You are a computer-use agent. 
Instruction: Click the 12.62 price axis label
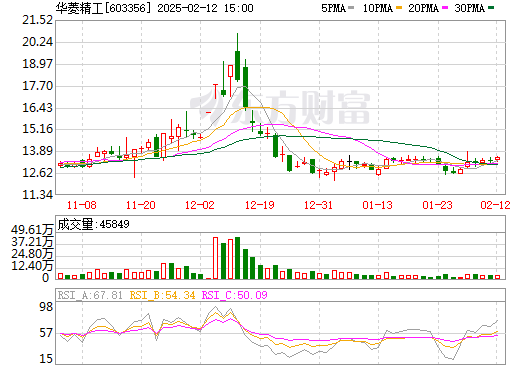click(x=37, y=173)
